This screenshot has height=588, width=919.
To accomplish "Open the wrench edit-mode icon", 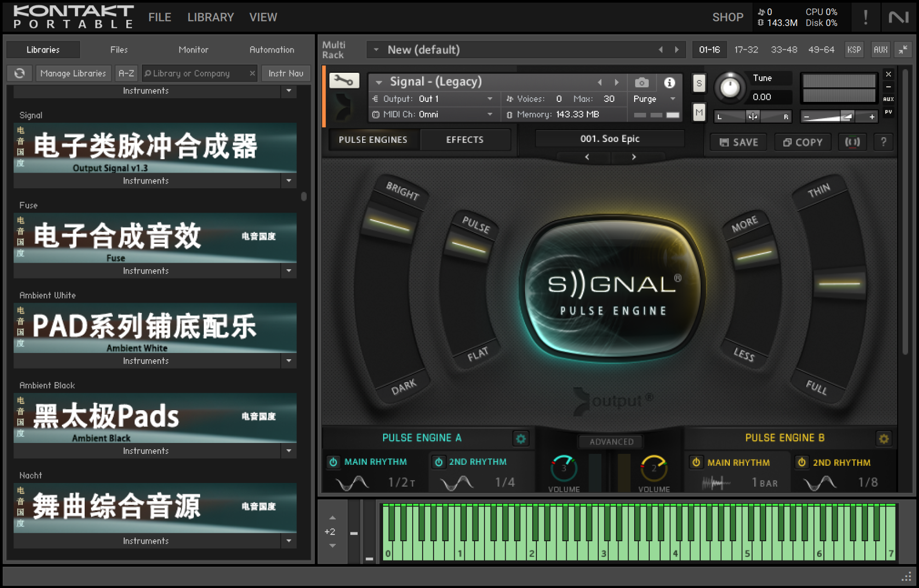I will [344, 81].
